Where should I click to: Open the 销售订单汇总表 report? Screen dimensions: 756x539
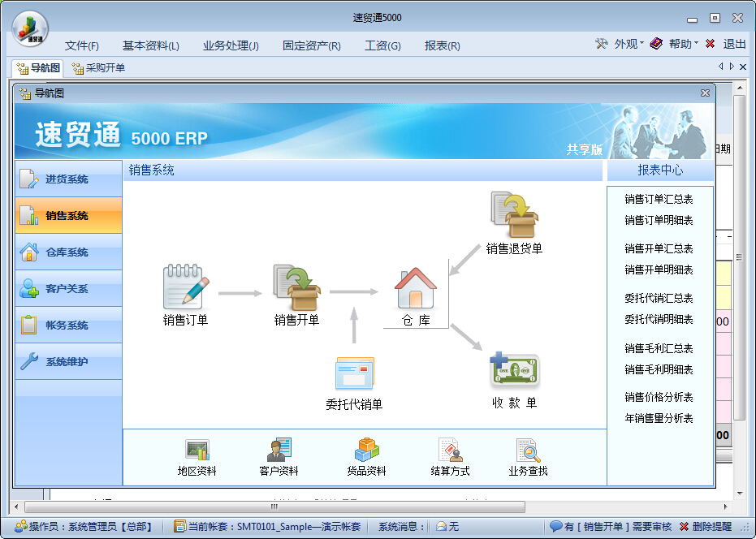(x=659, y=199)
